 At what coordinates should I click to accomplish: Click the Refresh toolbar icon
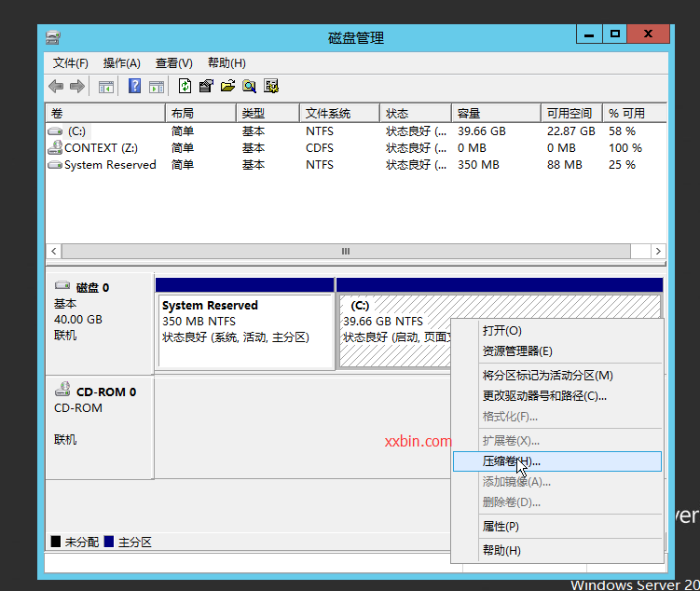[x=185, y=86]
